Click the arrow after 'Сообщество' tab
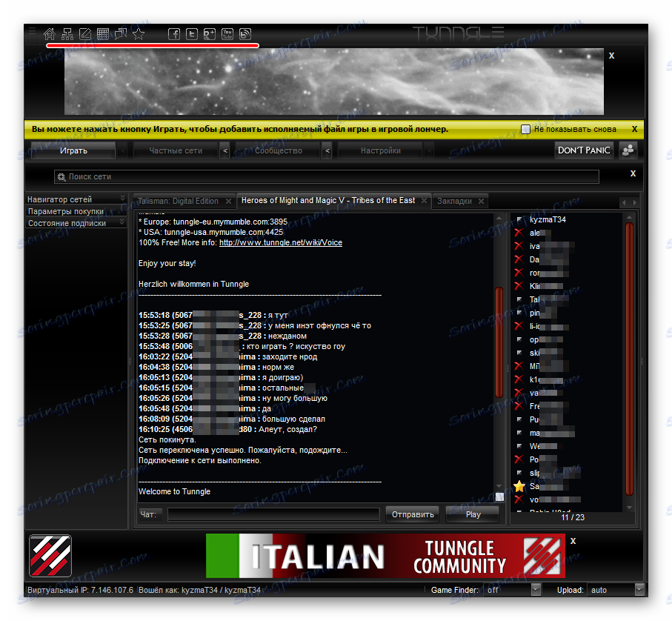Image resolution: width=672 pixels, height=621 pixels. pyautogui.click(x=327, y=151)
